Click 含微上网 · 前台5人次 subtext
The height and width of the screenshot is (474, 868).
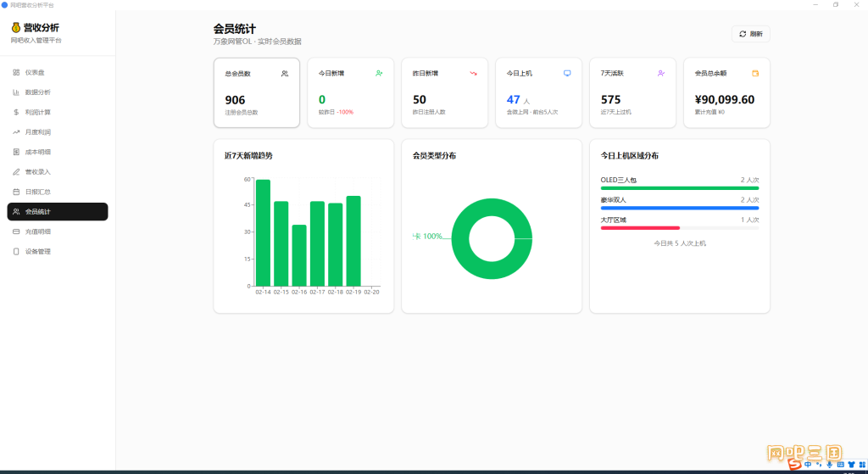tap(532, 112)
